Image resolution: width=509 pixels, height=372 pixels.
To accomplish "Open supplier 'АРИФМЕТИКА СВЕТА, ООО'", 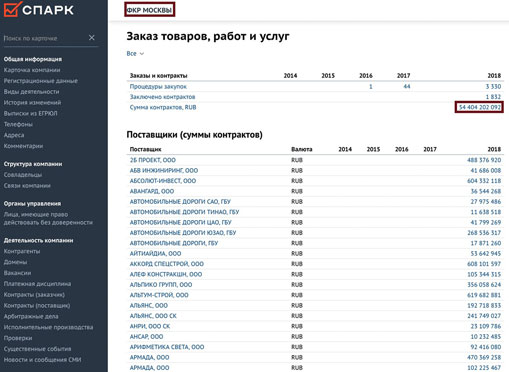I will click(x=167, y=347).
